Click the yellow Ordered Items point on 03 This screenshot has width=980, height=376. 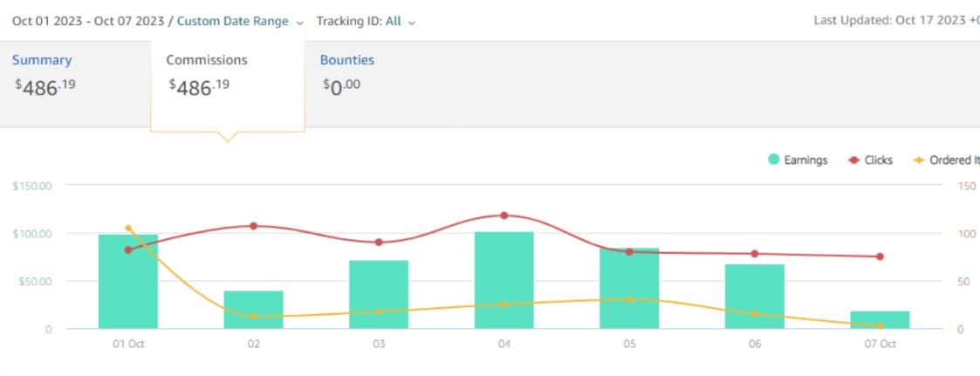click(x=379, y=311)
